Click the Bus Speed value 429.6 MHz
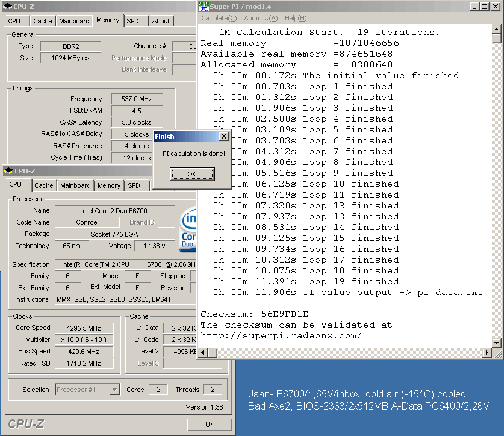Screen dimensions: 504x436 (84, 352)
